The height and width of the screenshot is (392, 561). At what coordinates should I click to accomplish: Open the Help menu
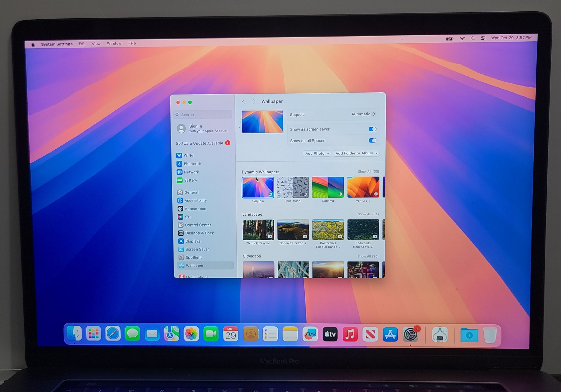pyautogui.click(x=132, y=43)
